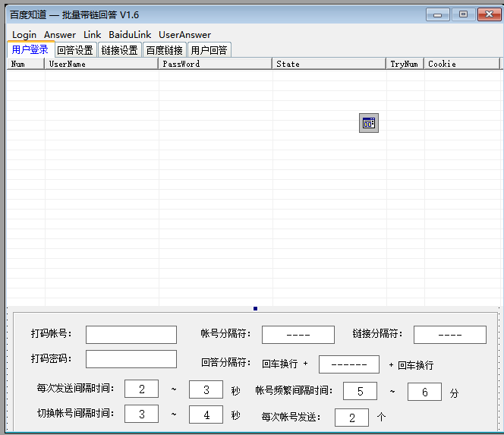504x435 pixels.
Task: Click the TryNum column header
Action: click(x=405, y=64)
